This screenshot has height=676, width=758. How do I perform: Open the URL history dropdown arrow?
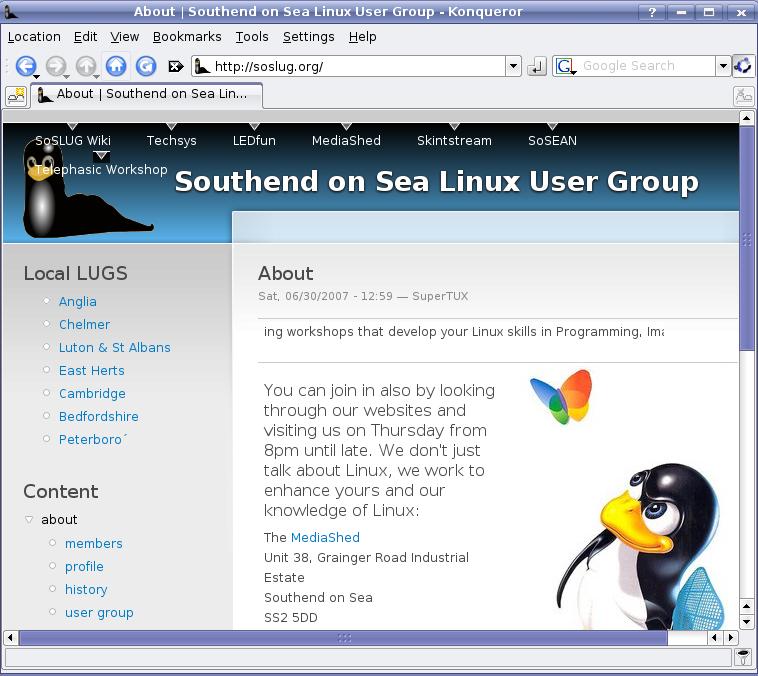[x=513, y=66]
